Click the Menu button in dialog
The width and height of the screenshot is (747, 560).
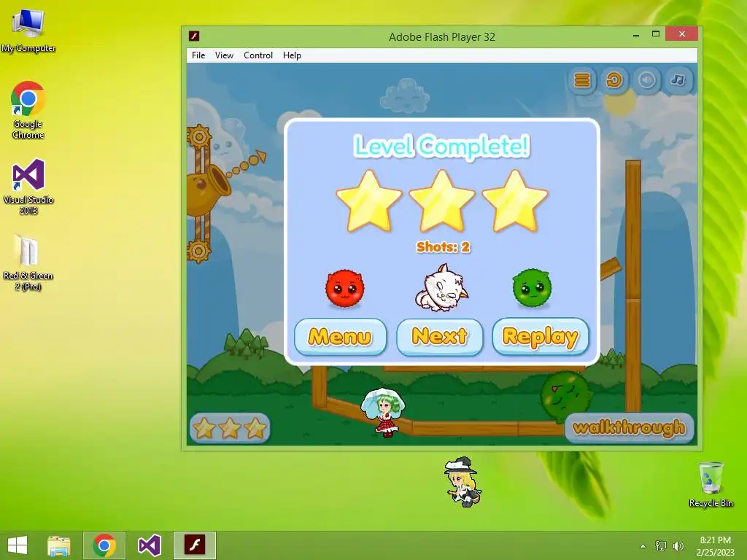pos(340,337)
